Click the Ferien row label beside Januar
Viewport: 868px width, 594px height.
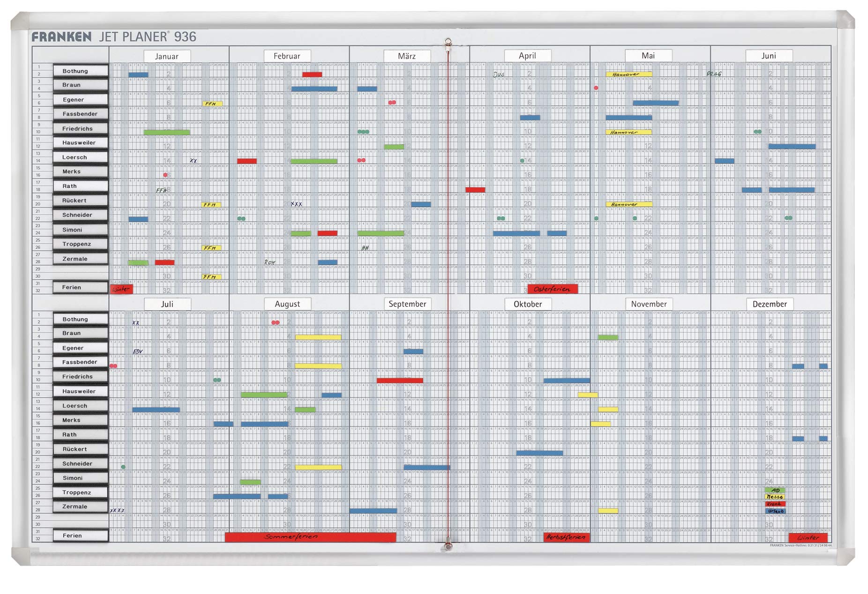[x=81, y=288]
